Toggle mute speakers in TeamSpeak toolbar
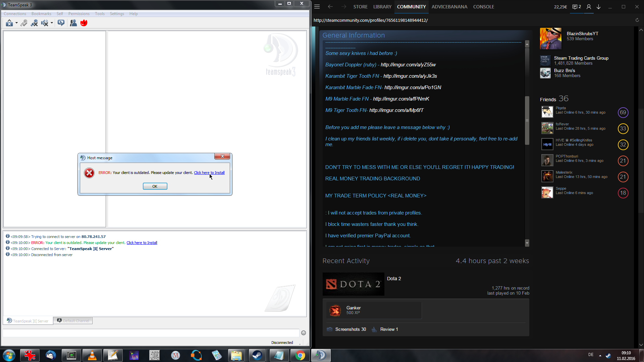 (44, 23)
